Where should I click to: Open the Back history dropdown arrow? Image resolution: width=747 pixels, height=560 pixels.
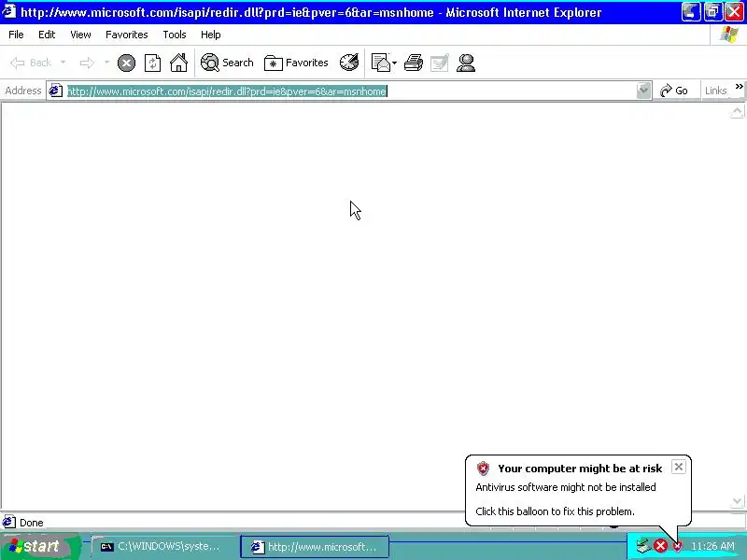pyautogui.click(x=63, y=63)
